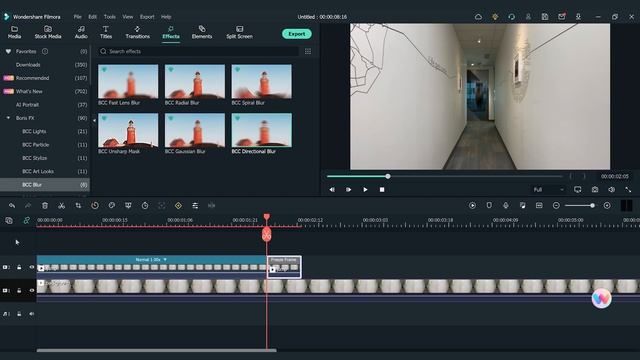Open the Stock Media tab

click(48, 32)
